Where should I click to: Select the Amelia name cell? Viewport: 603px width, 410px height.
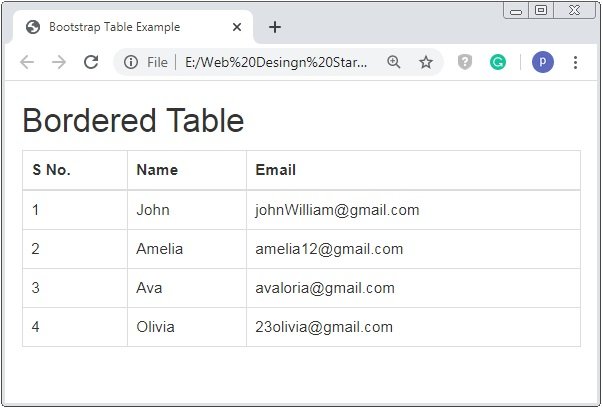pos(187,249)
